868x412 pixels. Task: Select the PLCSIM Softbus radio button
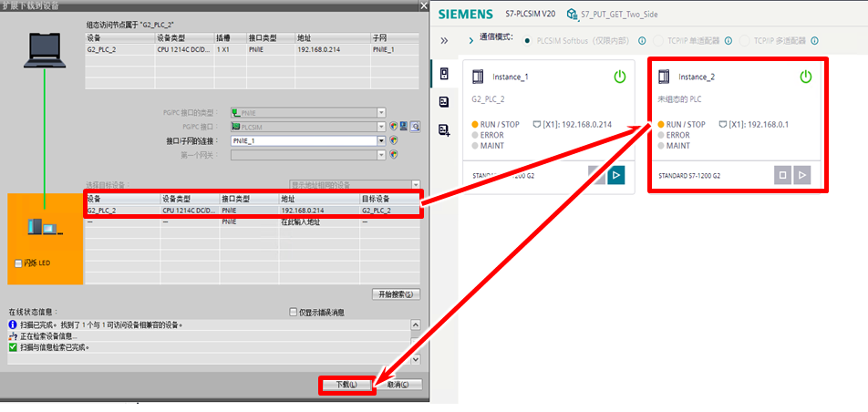[528, 40]
